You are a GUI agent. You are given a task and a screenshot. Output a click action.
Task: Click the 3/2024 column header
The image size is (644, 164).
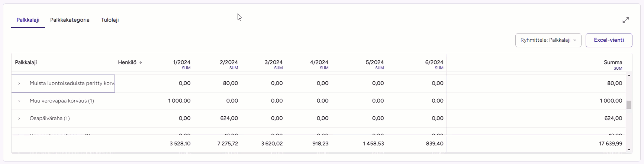[x=273, y=63]
